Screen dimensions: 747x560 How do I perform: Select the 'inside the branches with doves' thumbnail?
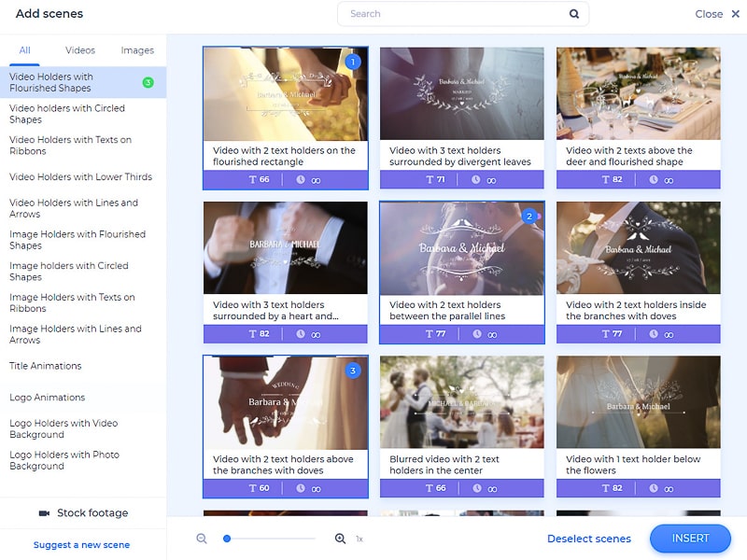tap(639, 247)
